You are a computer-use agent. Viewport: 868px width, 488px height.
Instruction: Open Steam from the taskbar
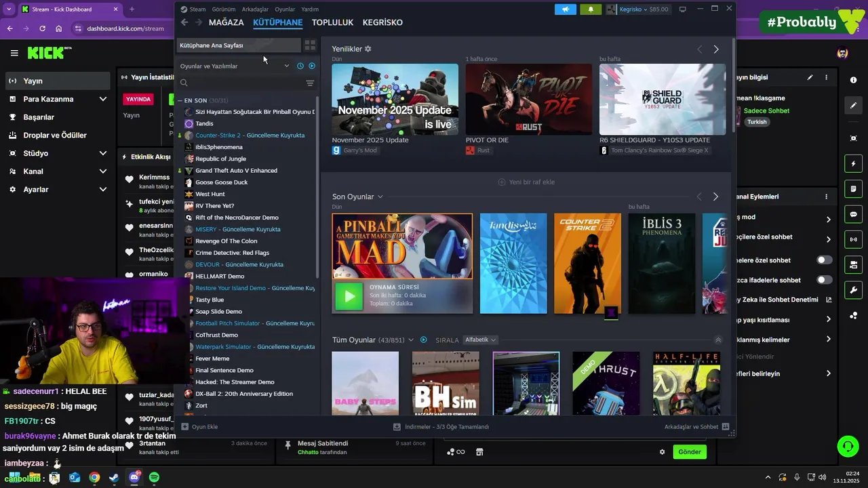(114, 477)
